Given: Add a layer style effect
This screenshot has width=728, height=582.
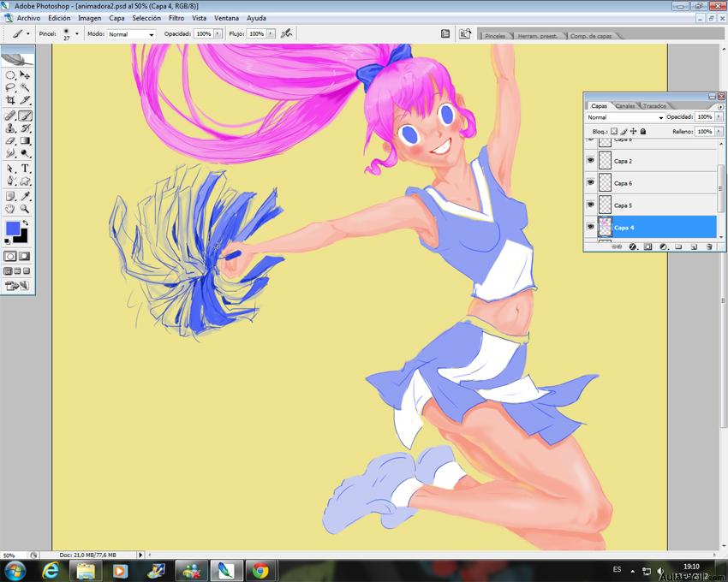Looking at the screenshot, I should (x=632, y=246).
